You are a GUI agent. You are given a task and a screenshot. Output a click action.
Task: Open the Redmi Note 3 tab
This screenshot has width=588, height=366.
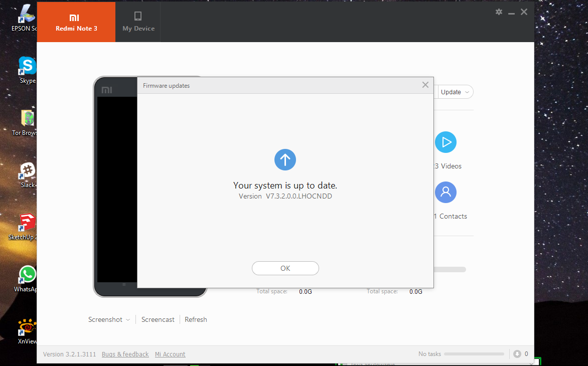tap(76, 22)
